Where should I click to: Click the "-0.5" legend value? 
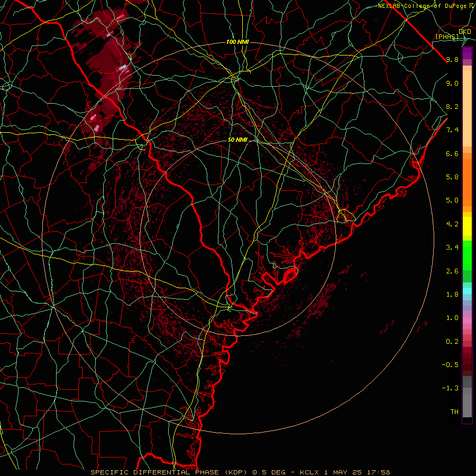pos(450,365)
